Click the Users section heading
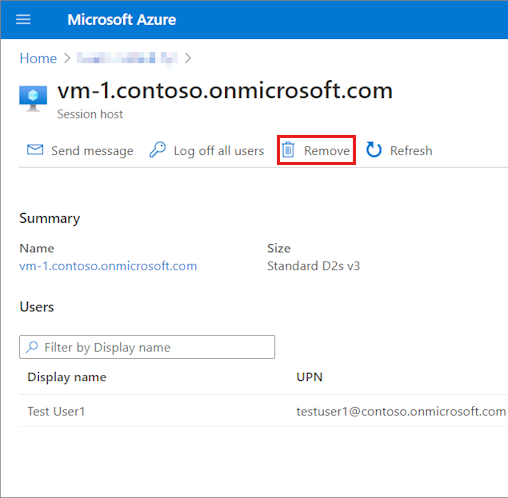This screenshot has width=508, height=498. [x=37, y=307]
